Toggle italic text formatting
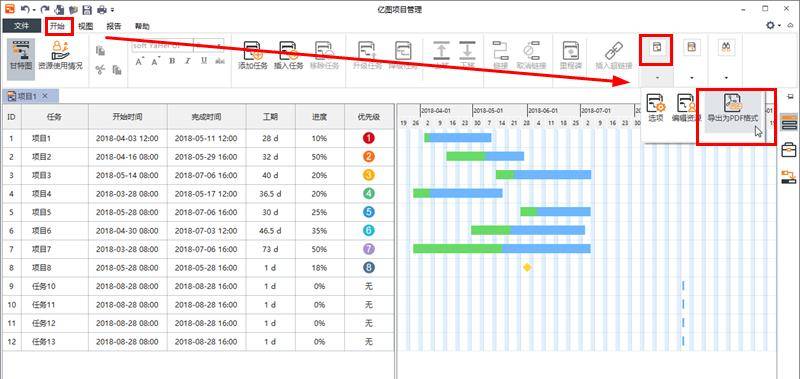This screenshot has height=379, width=800. tap(188, 61)
